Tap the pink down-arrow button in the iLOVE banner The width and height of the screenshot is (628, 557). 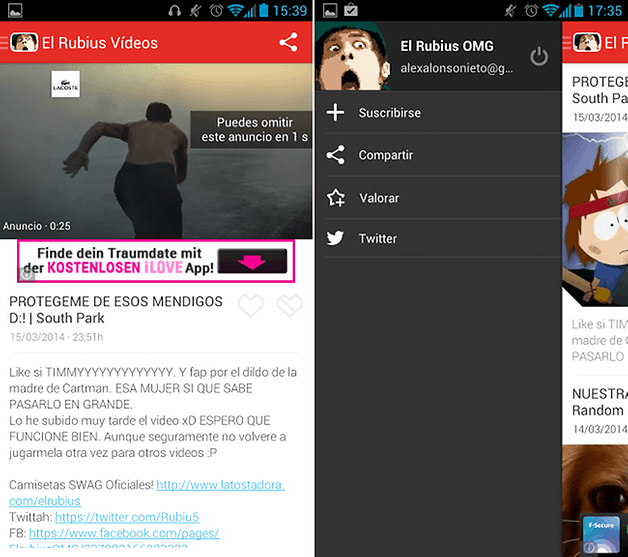point(252,261)
